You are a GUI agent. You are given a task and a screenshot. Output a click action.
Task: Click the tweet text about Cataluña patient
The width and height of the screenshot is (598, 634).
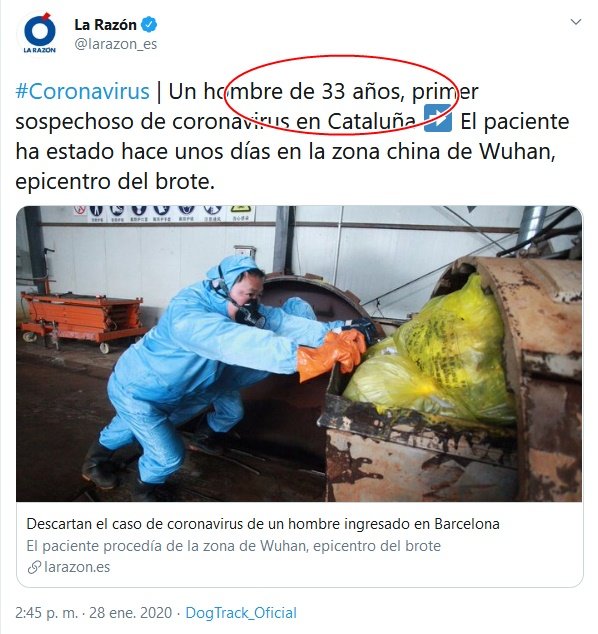point(292,136)
